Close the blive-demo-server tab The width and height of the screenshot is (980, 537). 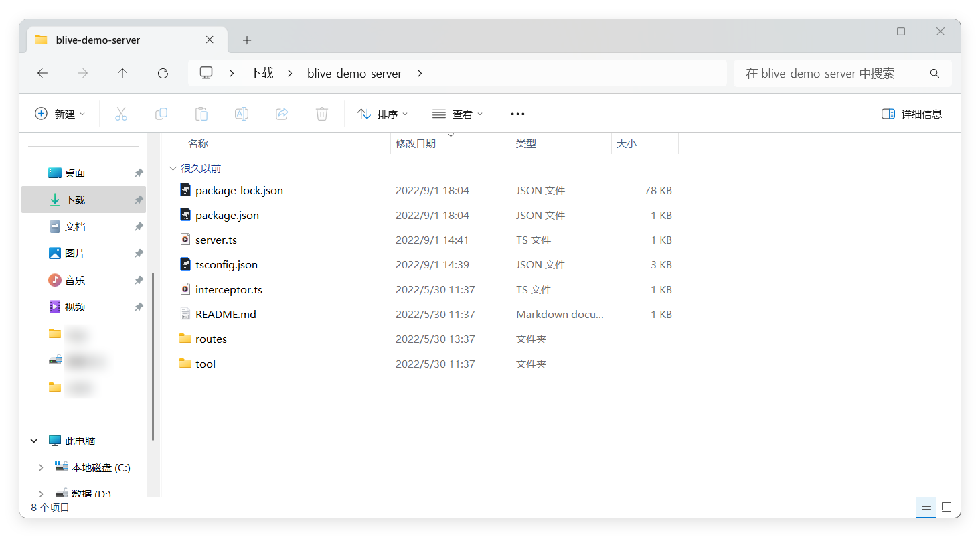(210, 40)
